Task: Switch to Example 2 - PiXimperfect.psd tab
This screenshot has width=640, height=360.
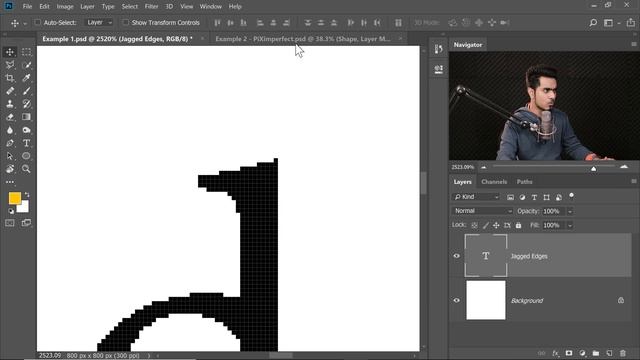Action: pos(303,39)
